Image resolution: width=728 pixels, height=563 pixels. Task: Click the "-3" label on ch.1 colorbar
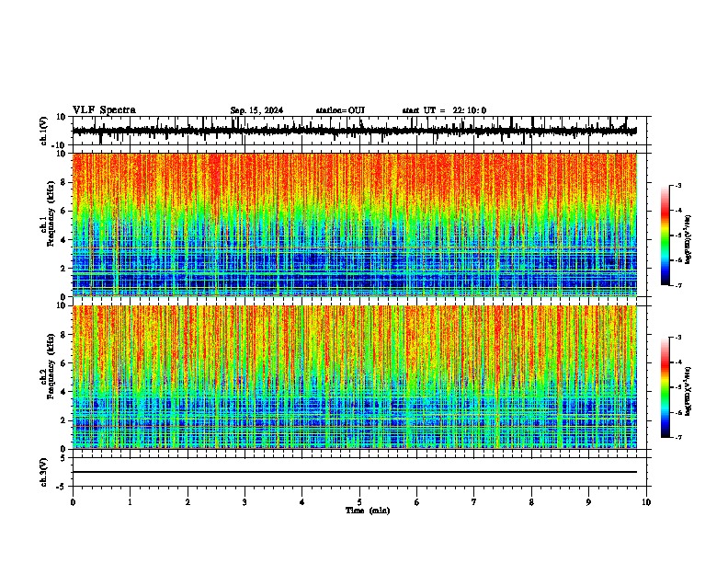point(677,185)
